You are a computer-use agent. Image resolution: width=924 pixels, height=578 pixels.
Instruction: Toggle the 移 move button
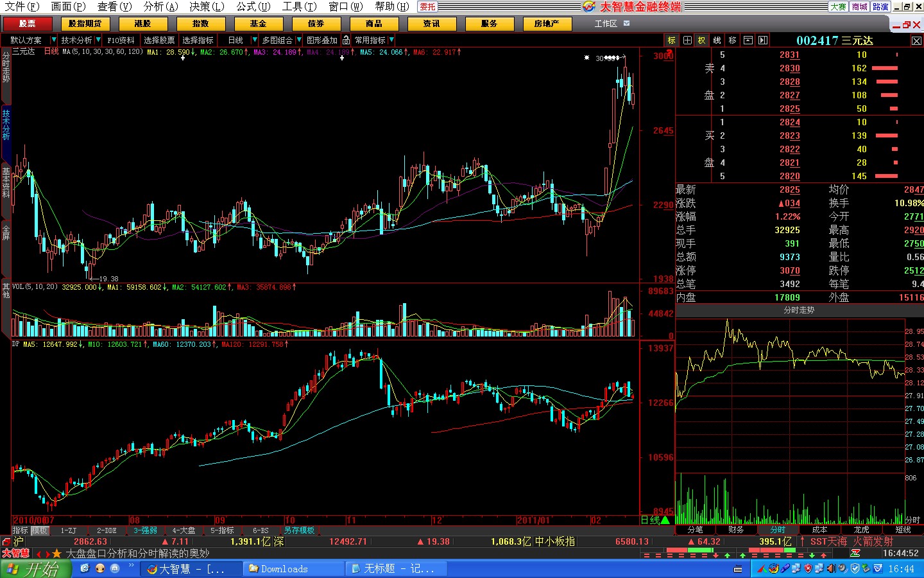pyautogui.click(x=733, y=40)
